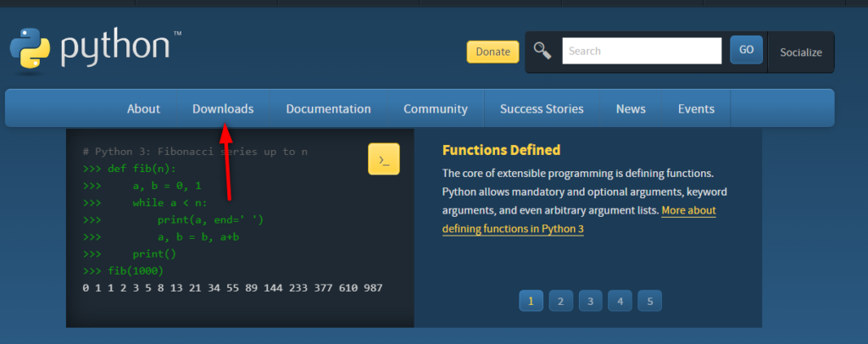Click the while a < n: code line
Viewport: 868px width, 344px height.
(144, 203)
